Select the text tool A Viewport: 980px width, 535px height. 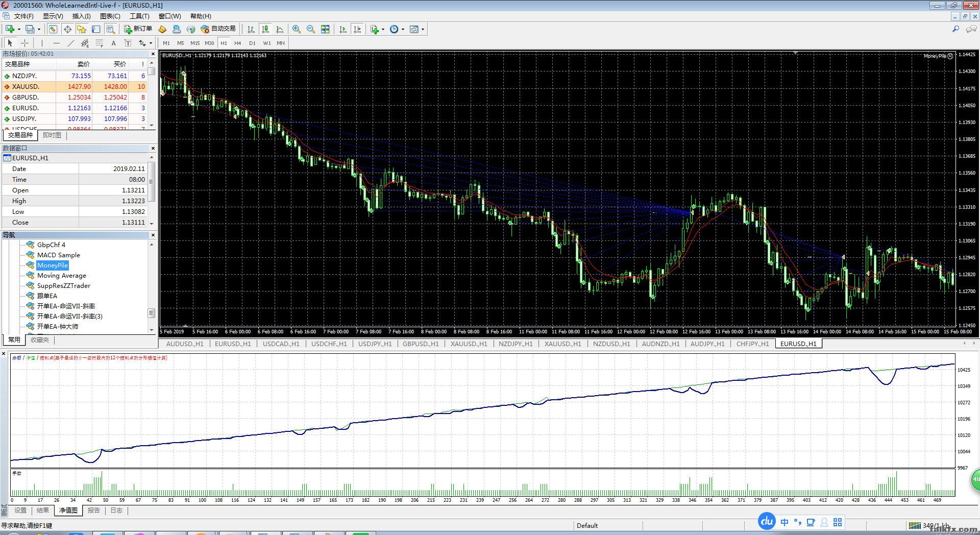(x=113, y=43)
